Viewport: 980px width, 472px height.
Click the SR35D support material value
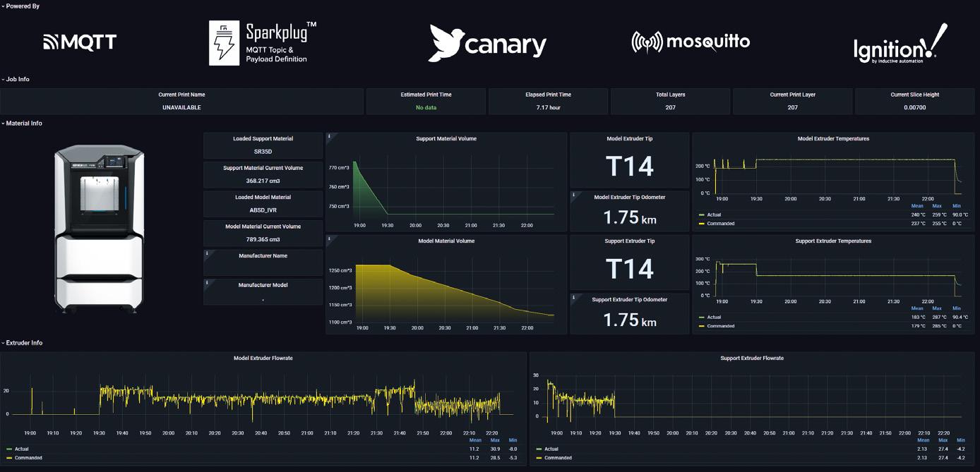point(263,152)
